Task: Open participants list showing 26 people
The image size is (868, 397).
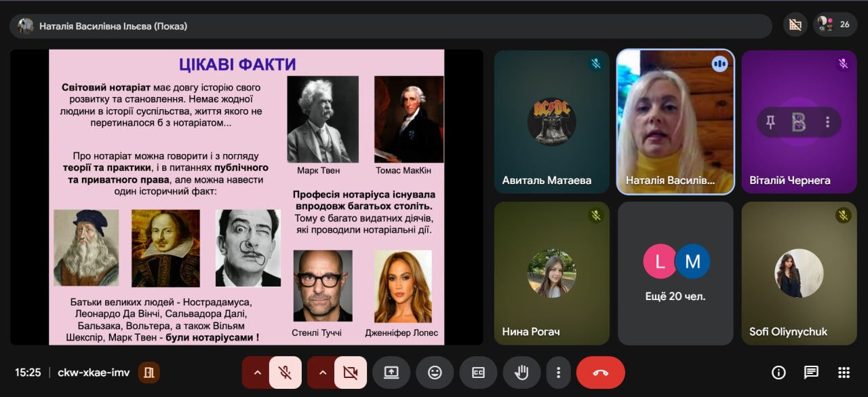Action: pyautogui.click(x=835, y=25)
